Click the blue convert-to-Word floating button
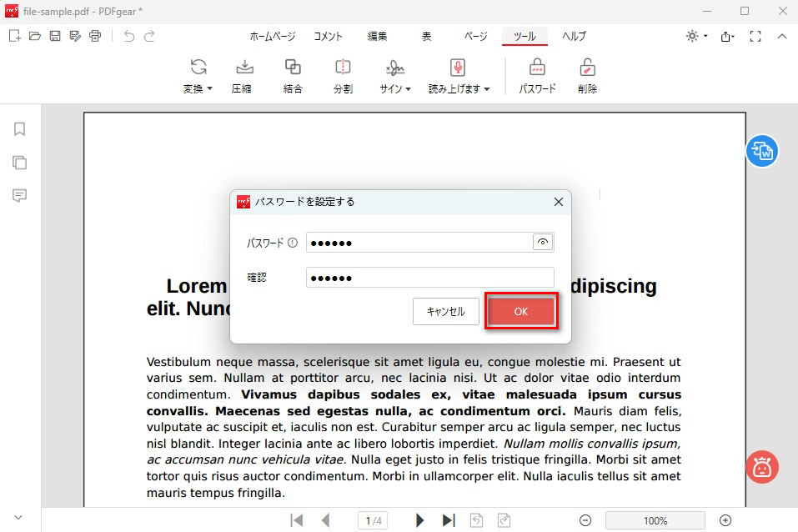The width and height of the screenshot is (798, 532). 762,151
